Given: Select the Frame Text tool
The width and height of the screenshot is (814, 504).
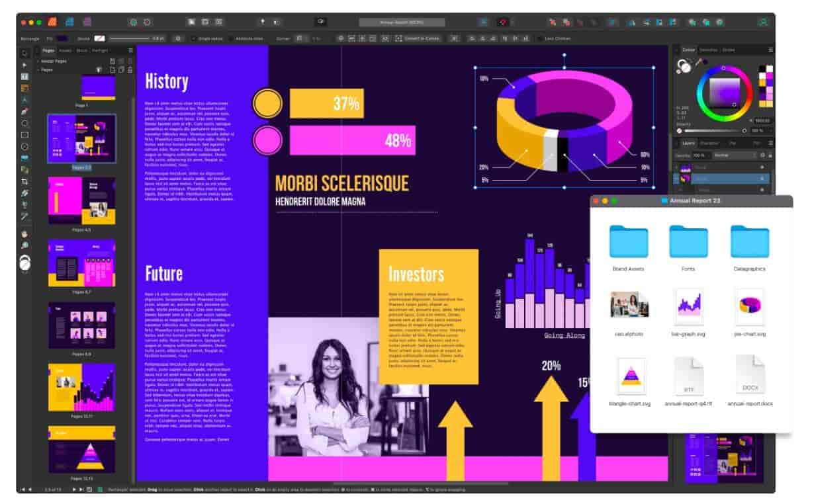Looking at the screenshot, I should pos(24,77).
